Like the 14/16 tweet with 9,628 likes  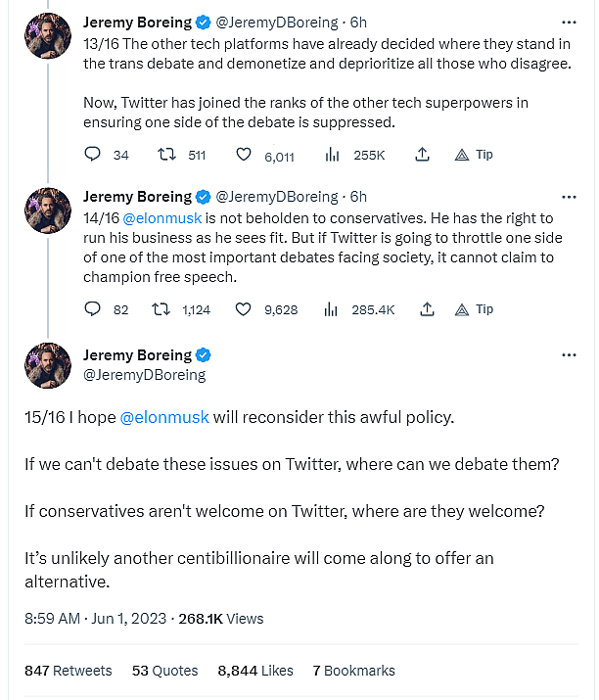click(244, 309)
